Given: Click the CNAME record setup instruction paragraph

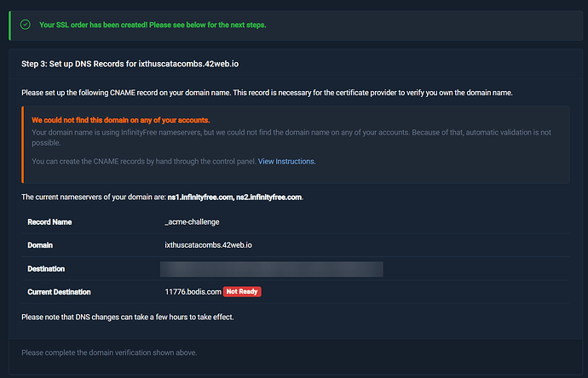Looking at the screenshot, I should point(267,93).
